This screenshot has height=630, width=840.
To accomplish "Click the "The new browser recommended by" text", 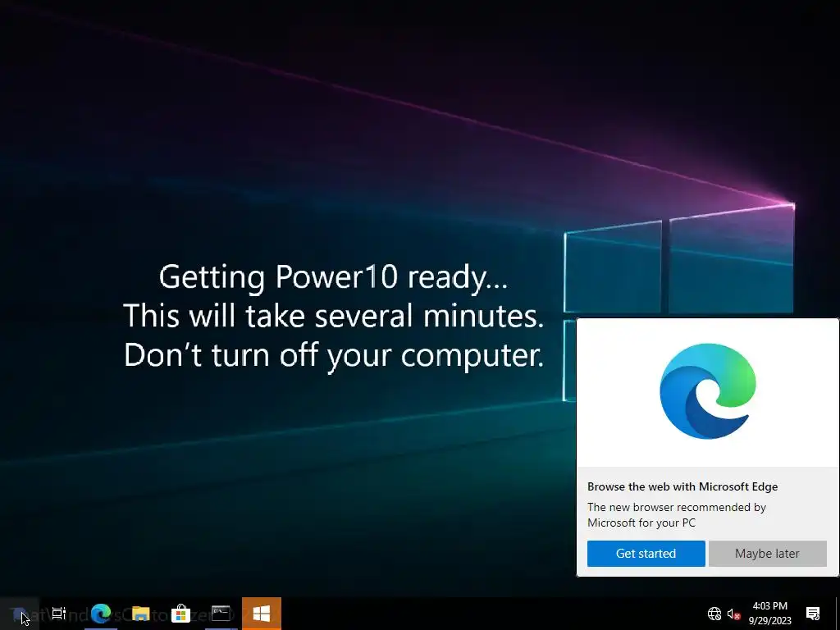I will click(x=677, y=507).
